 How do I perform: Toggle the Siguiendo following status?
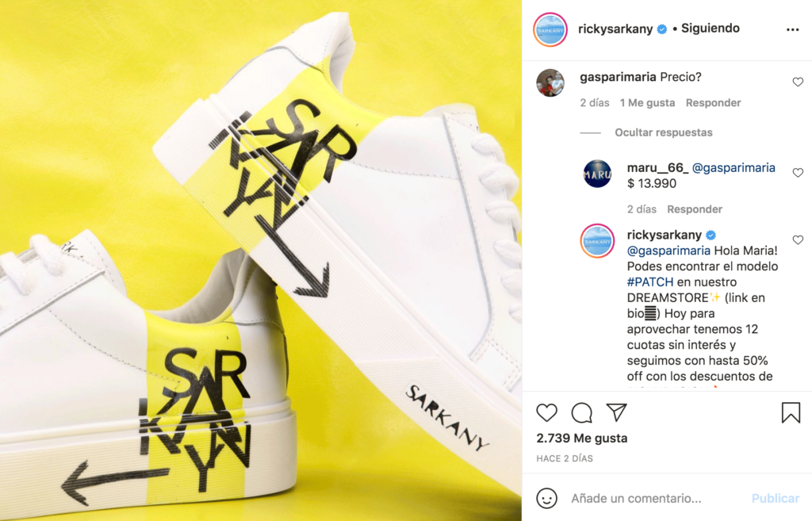pyautogui.click(x=710, y=29)
